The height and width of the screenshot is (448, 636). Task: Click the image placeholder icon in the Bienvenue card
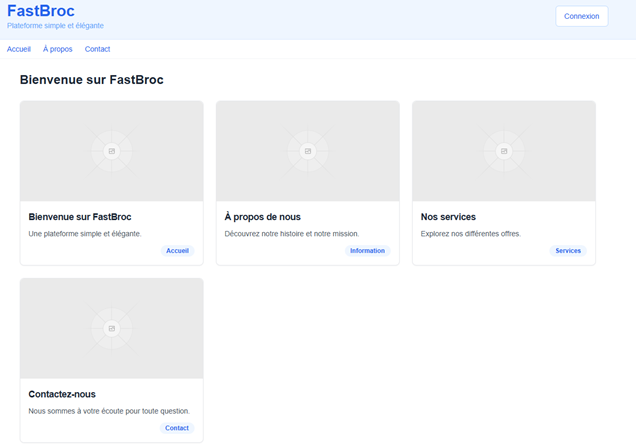112,151
